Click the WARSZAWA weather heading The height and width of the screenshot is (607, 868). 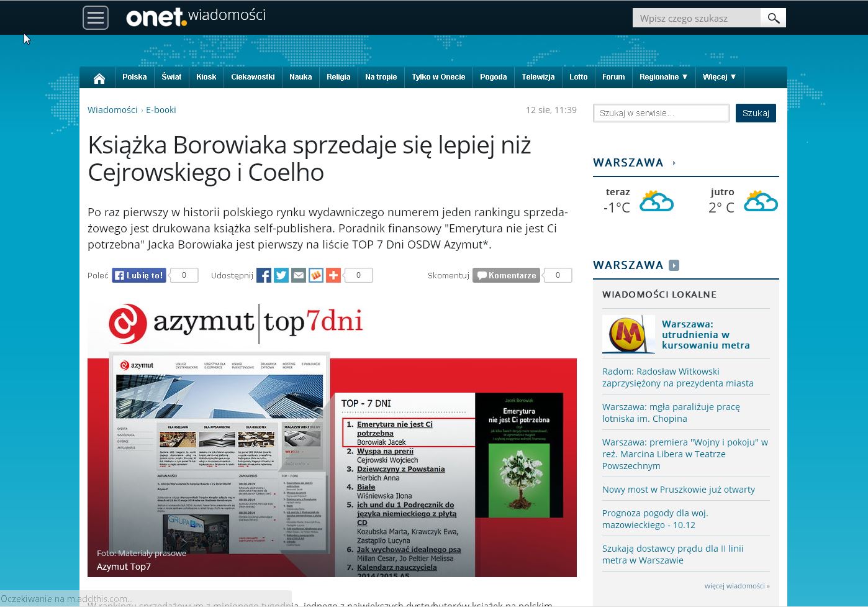(628, 163)
